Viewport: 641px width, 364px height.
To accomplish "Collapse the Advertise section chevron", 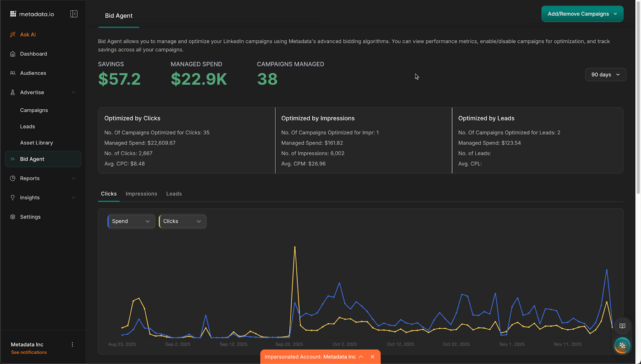I will (73, 92).
